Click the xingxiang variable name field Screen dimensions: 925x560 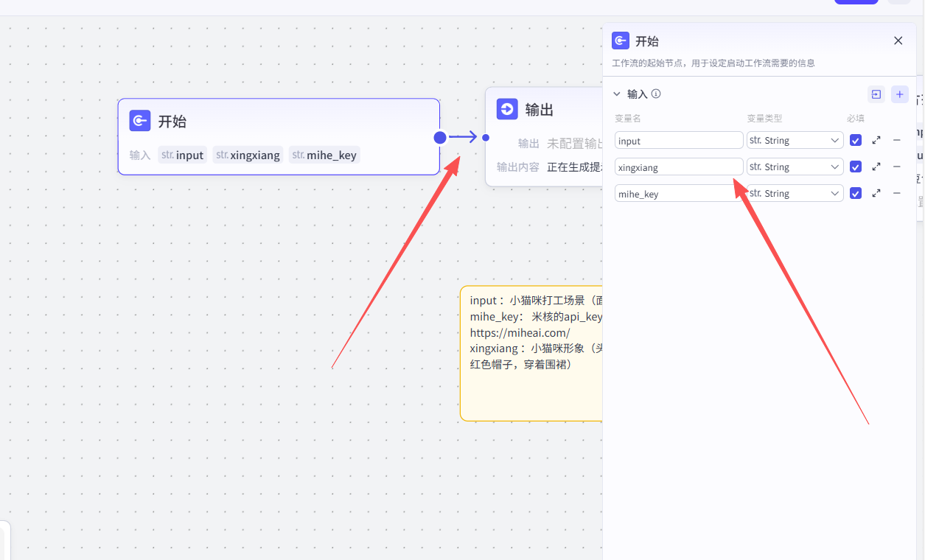678,167
